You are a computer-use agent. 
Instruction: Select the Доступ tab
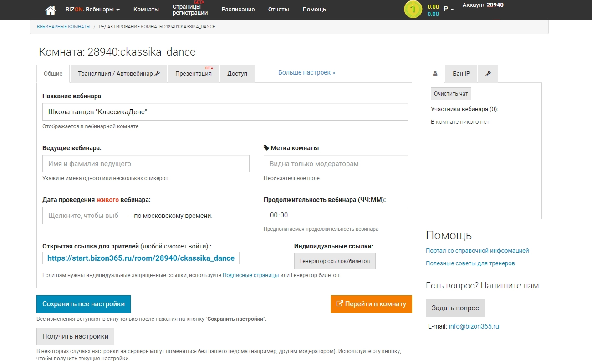[x=237, y=74]
